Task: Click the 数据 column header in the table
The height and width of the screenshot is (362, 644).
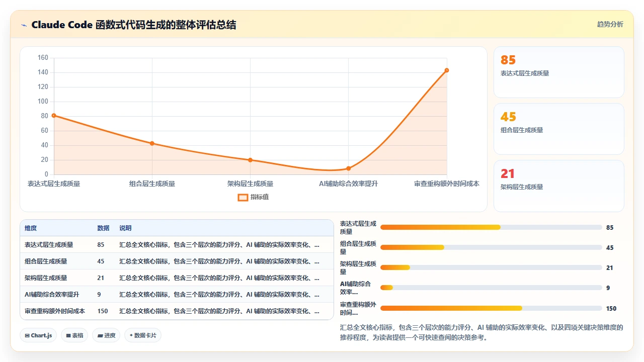Action: click(103, 228)
